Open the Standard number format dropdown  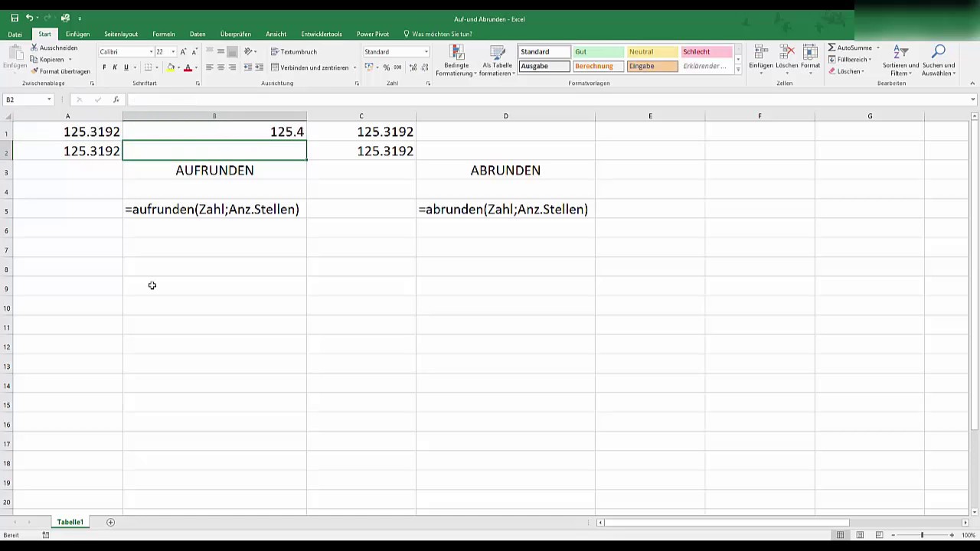click(x=426, y=51)
